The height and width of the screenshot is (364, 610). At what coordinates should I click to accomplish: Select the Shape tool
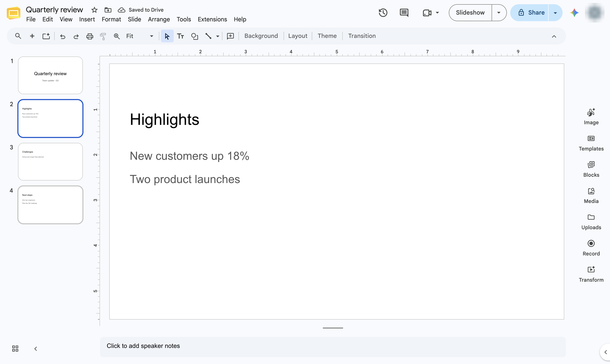pyautogui.click(x=195, y=36)
